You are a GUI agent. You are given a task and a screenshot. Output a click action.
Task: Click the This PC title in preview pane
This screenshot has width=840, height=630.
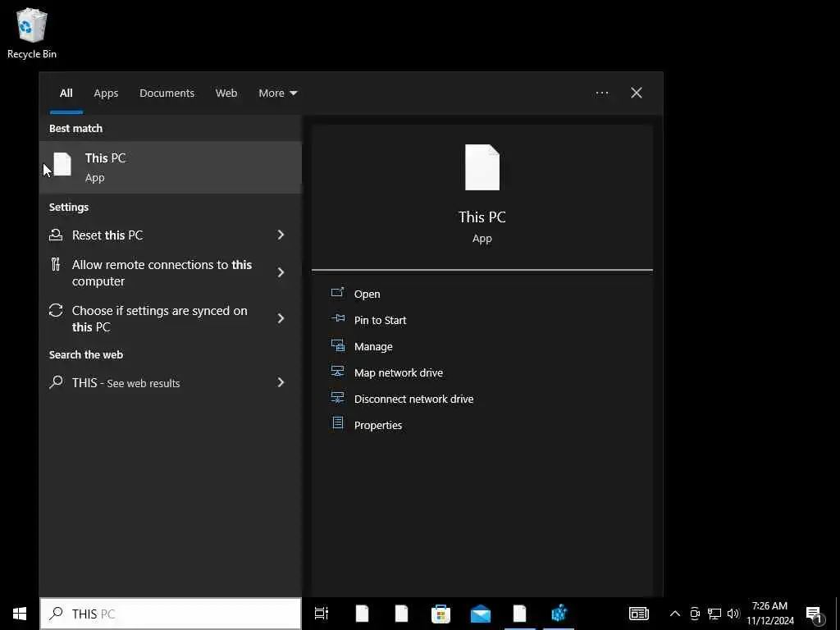[x=482, y=217]
